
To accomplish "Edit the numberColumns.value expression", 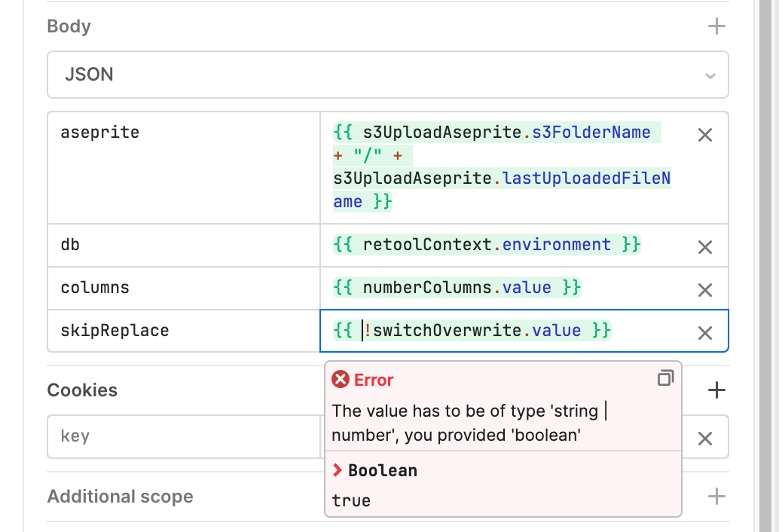I will [457, 288].
